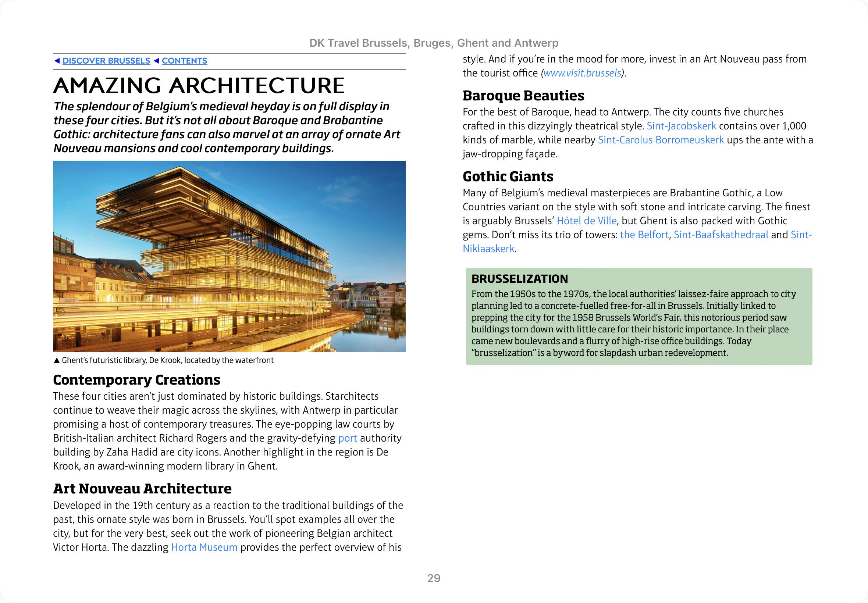
Task: Go to the CONTENTS link
Action: point(184,61)
